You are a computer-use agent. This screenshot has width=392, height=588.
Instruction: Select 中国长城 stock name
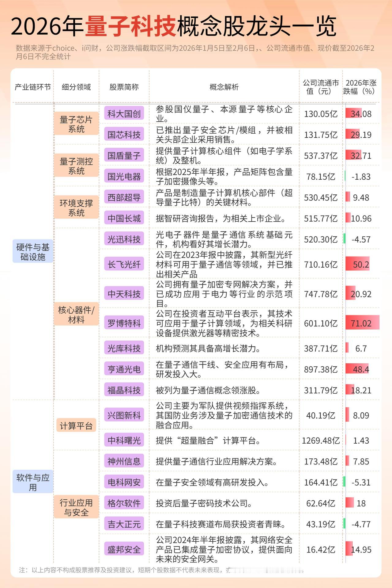124,218
